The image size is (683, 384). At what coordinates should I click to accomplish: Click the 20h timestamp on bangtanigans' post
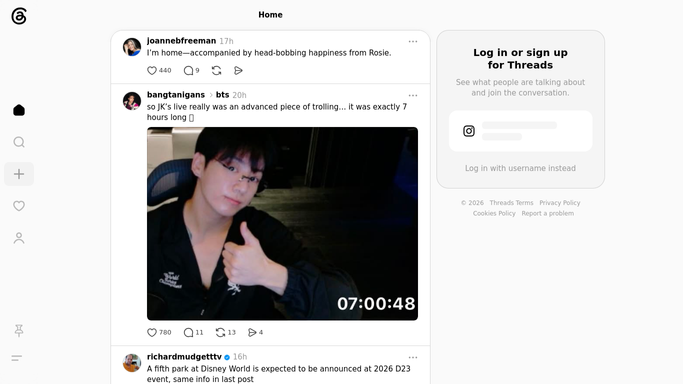click(239, 95)
